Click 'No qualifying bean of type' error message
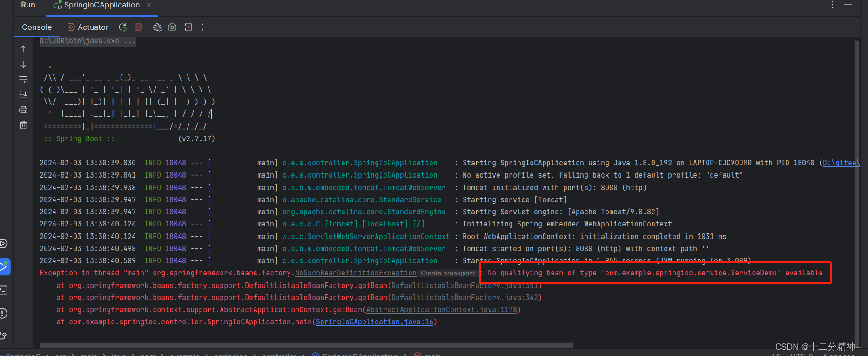Image resolution: width=868 pixels, height=356 pixels. (x=655, y=273)
